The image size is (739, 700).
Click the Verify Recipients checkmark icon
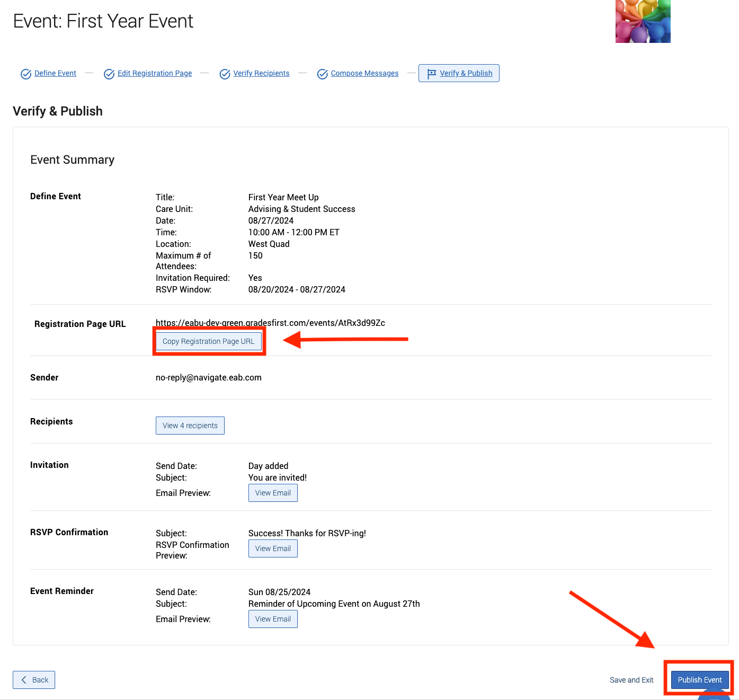pyautogui.click(x=225, y=74)
